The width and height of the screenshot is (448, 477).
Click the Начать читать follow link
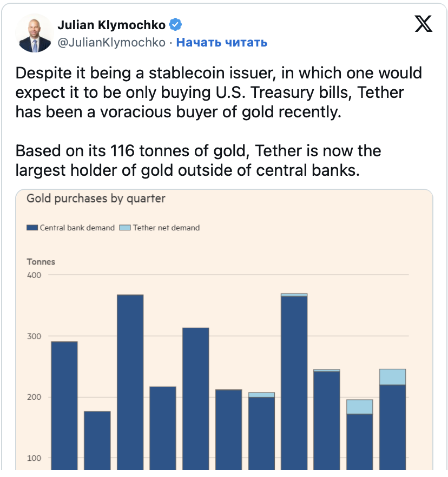point(222,42)
